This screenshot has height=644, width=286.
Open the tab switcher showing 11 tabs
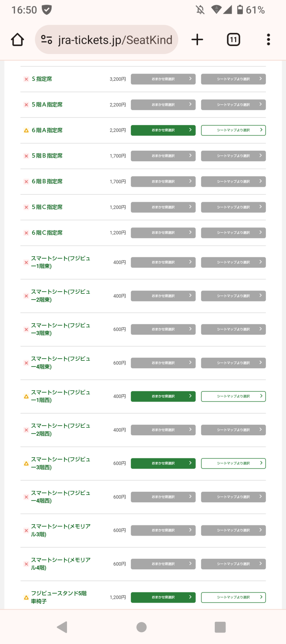pyautogui.click(x=234, y=40)
